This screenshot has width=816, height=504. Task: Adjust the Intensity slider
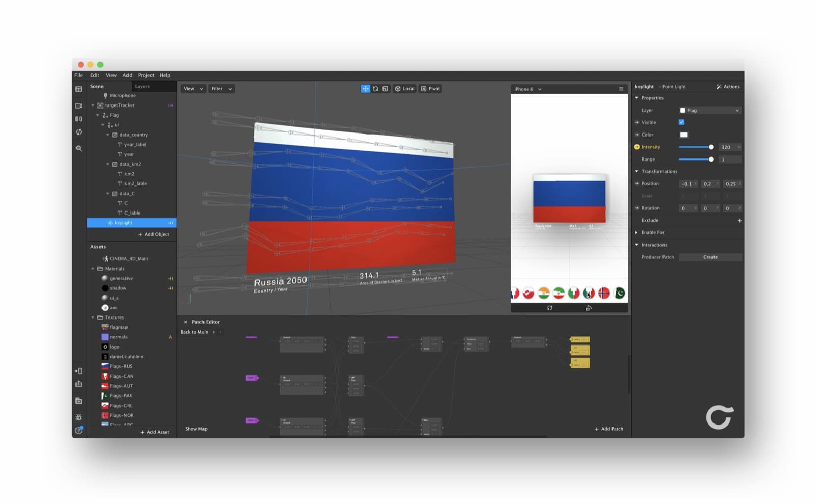point(696,147)
